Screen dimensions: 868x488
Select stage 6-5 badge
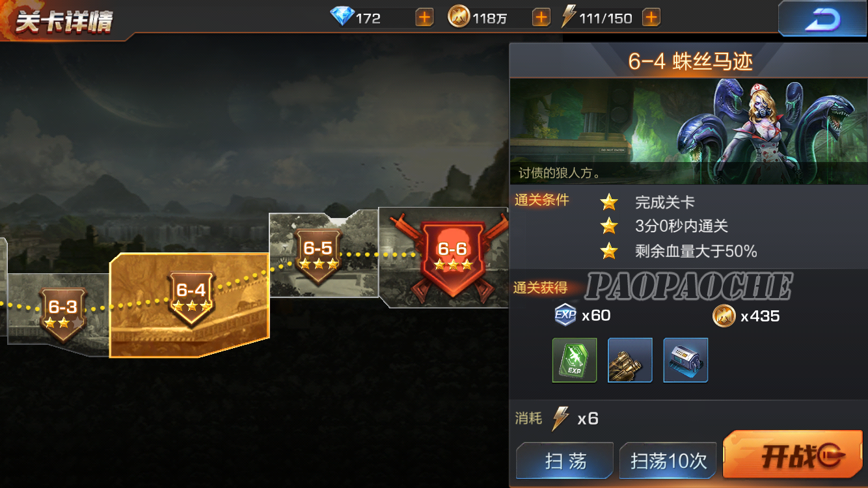318,256
